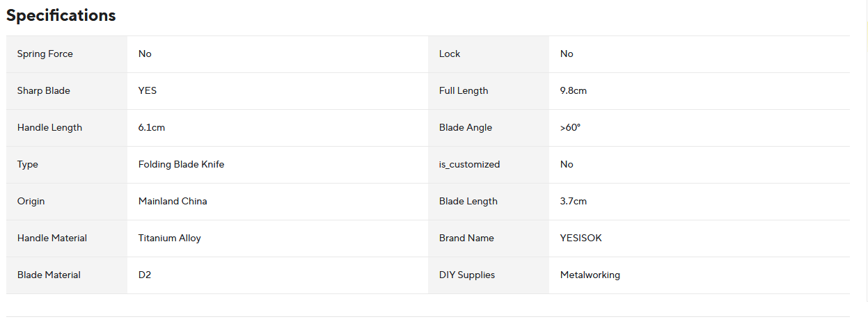Click the Sharp Blade YES value
The width and height of the screenshot is (868, 324).
[x=148, y=91]
